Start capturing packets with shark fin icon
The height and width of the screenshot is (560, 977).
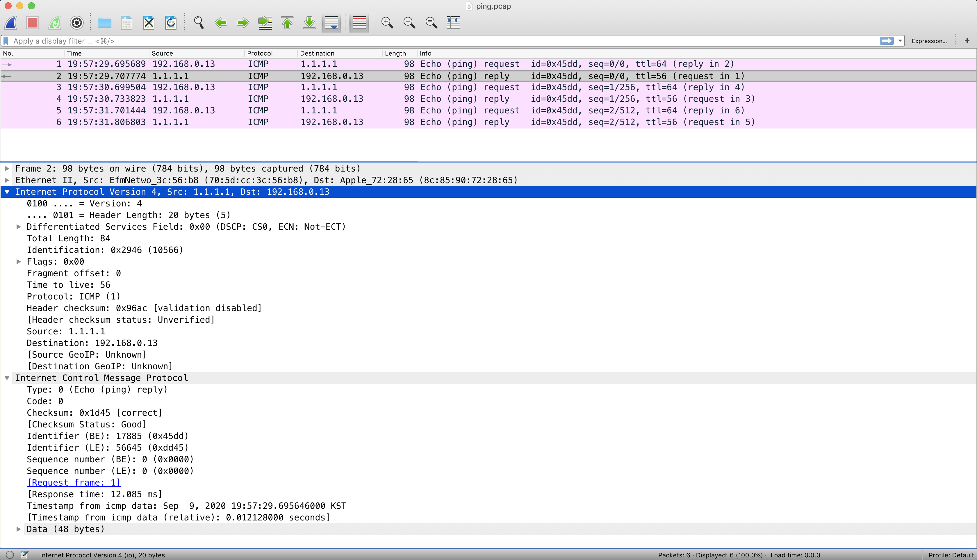click(11, 23)
